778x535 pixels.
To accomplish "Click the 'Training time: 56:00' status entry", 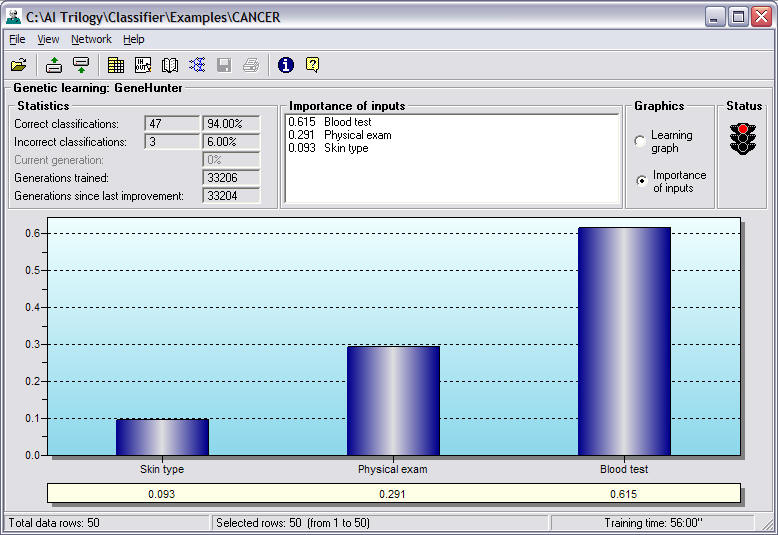I will [653, 523].
